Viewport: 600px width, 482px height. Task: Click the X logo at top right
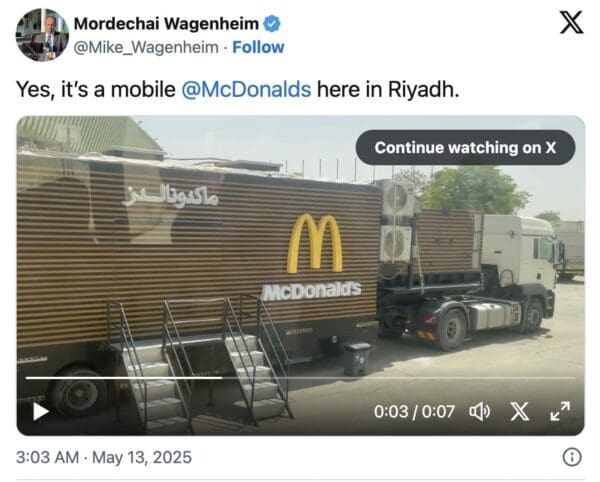572,22
